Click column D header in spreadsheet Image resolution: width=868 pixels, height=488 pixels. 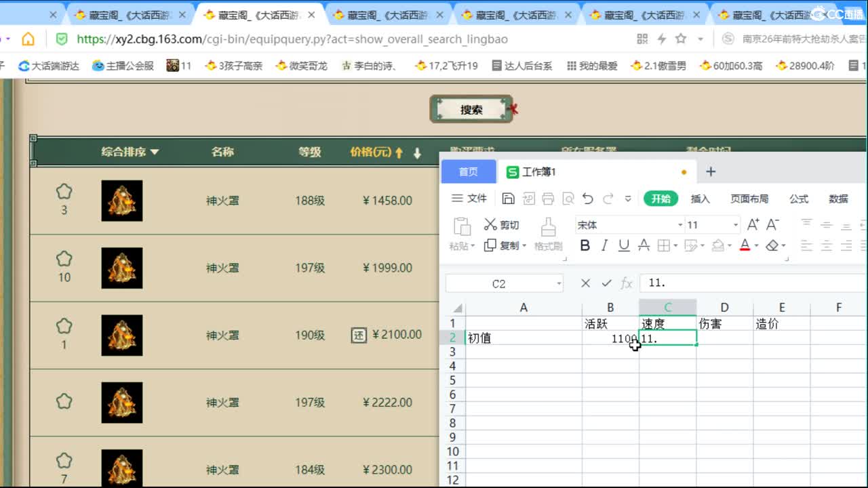pyautogui.click(x=724, y=308)
